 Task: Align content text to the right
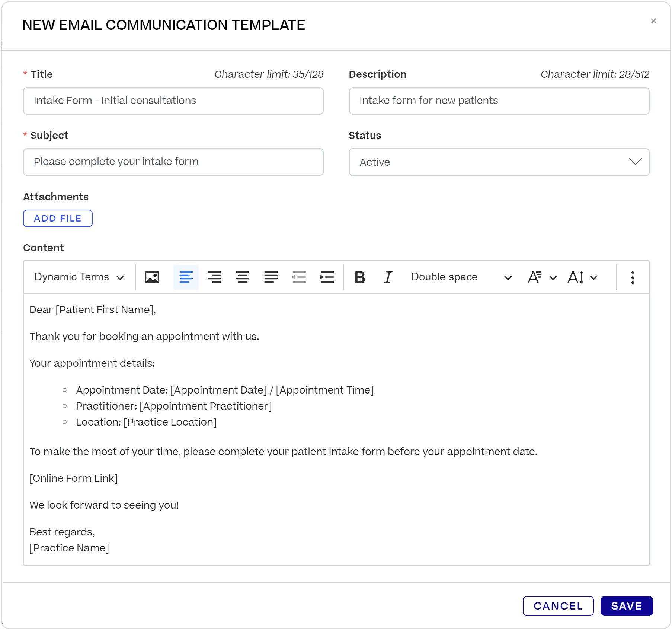pyautogui.click(x=243, y=277)
